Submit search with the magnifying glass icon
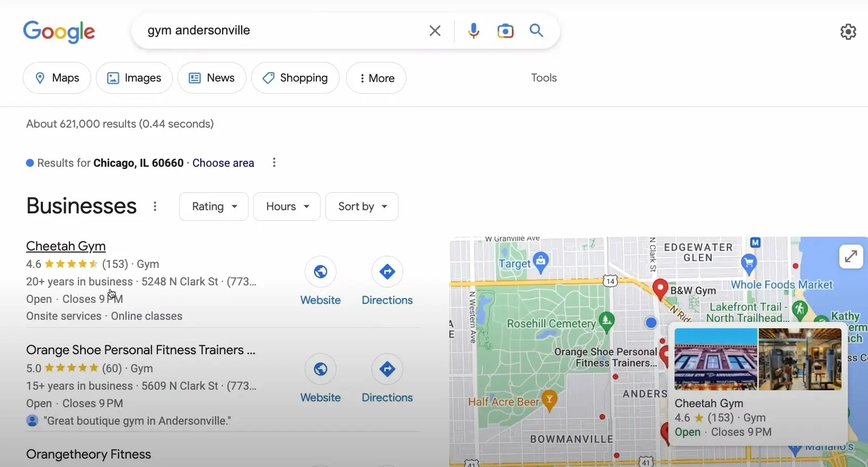 pyautogui.click(x=537, y=31)
